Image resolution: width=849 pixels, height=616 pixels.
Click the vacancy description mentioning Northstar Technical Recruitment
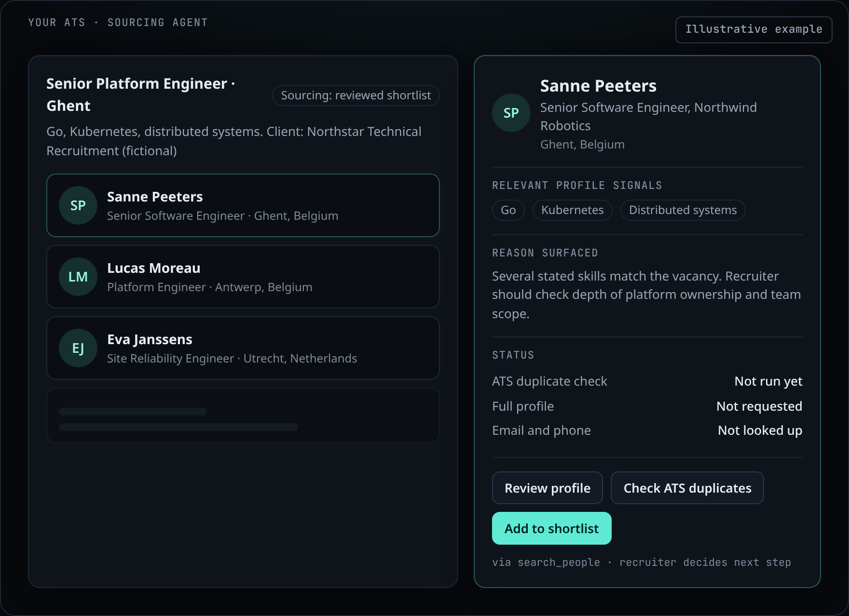[x=234, y=141]
